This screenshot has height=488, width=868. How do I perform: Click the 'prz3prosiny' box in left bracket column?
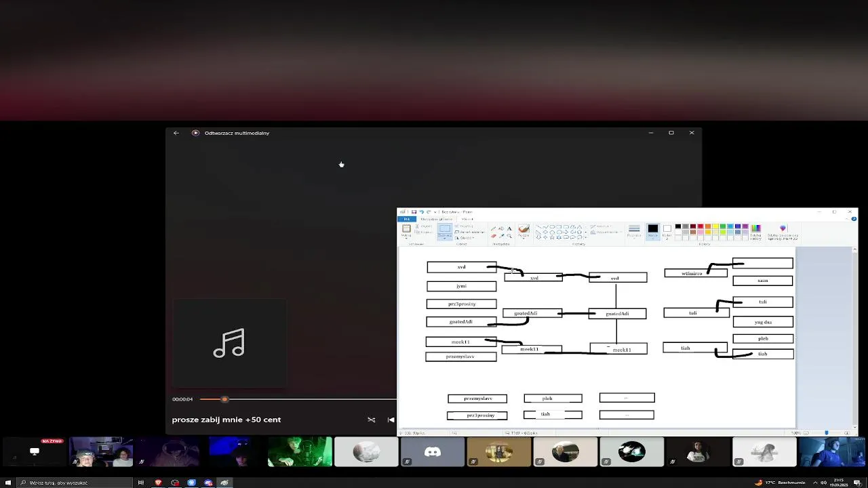(x=461, y=304)
